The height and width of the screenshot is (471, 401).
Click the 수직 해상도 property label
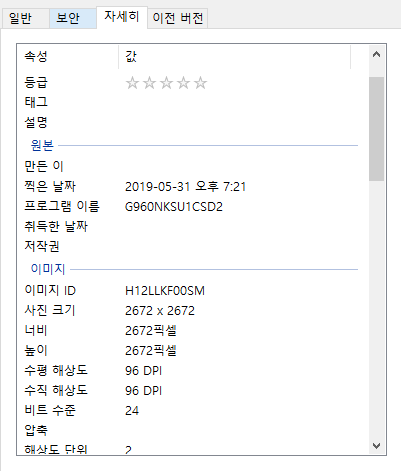tap(56, 390)
